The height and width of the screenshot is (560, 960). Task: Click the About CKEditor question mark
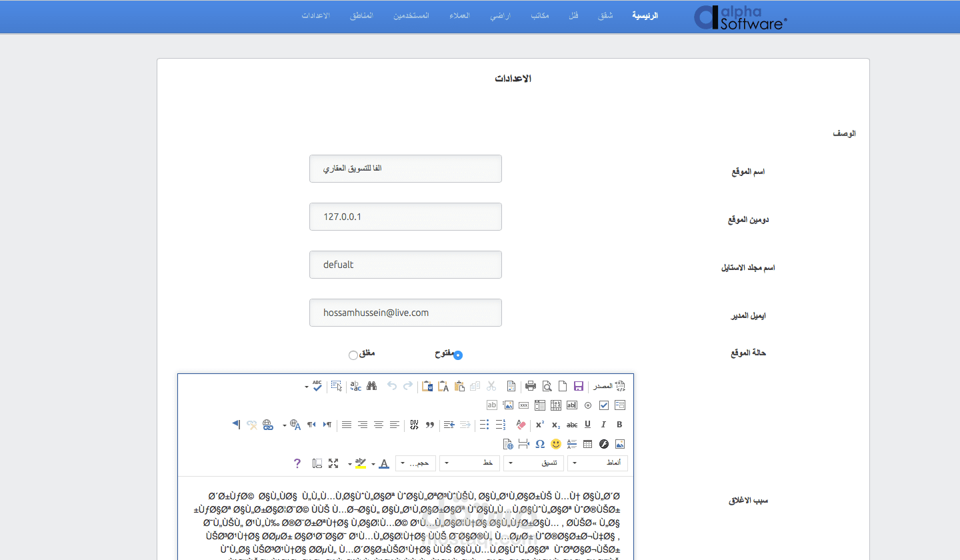click(297, 463)
